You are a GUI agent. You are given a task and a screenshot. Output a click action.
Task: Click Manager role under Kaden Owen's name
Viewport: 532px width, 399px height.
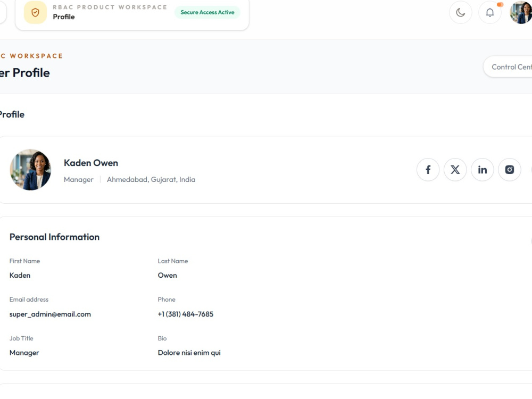point(78,179)
